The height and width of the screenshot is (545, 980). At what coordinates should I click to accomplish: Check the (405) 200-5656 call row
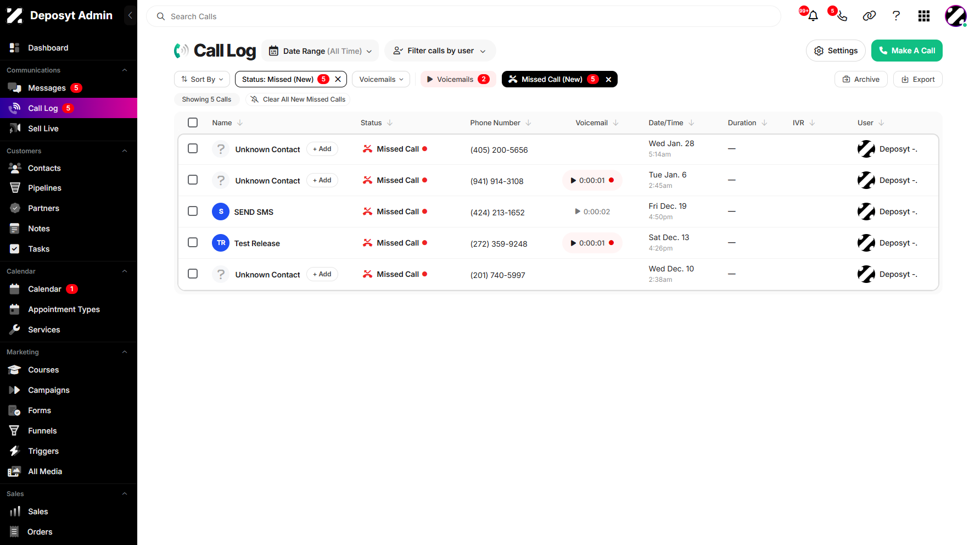click(x=193, y=148)
